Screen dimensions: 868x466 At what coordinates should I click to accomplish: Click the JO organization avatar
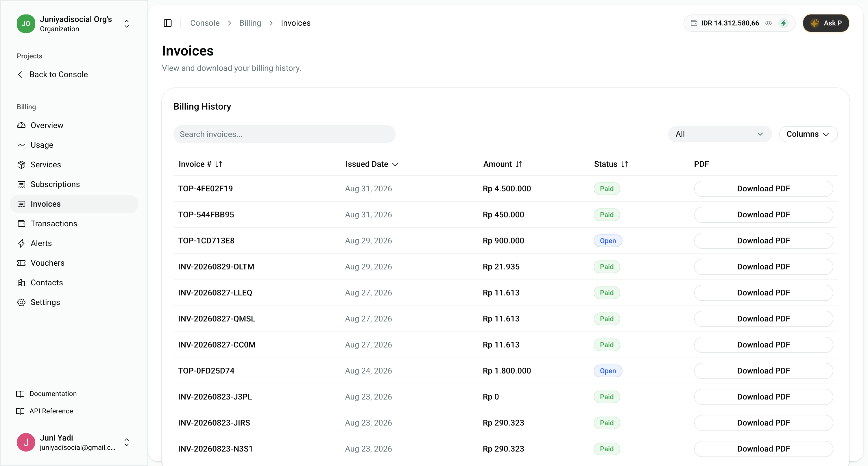coord(26,24)
